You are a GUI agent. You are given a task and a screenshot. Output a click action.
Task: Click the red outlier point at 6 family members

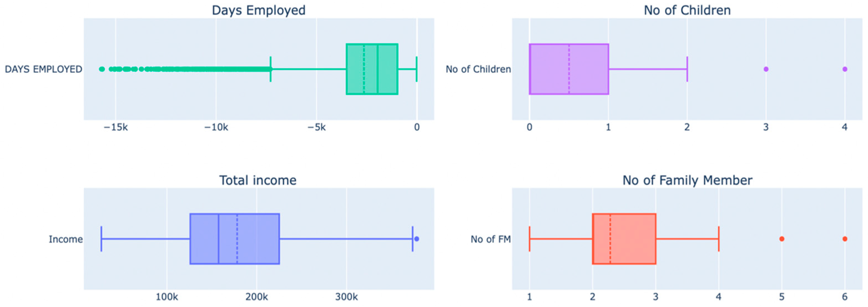845,239
